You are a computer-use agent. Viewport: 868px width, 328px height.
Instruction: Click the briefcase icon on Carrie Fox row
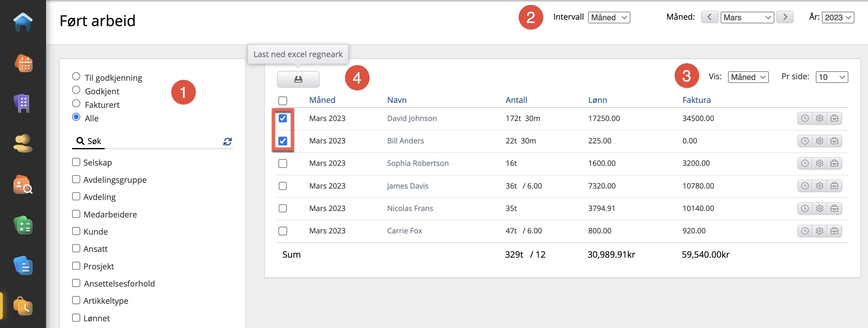click(x=834, y=231)
